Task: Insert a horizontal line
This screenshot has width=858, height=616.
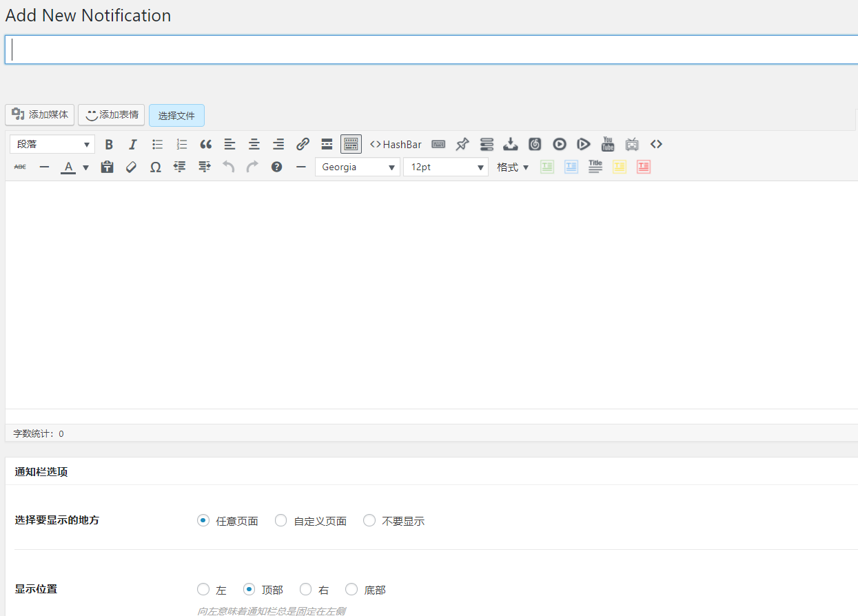Action: click(x=44, y=167)
